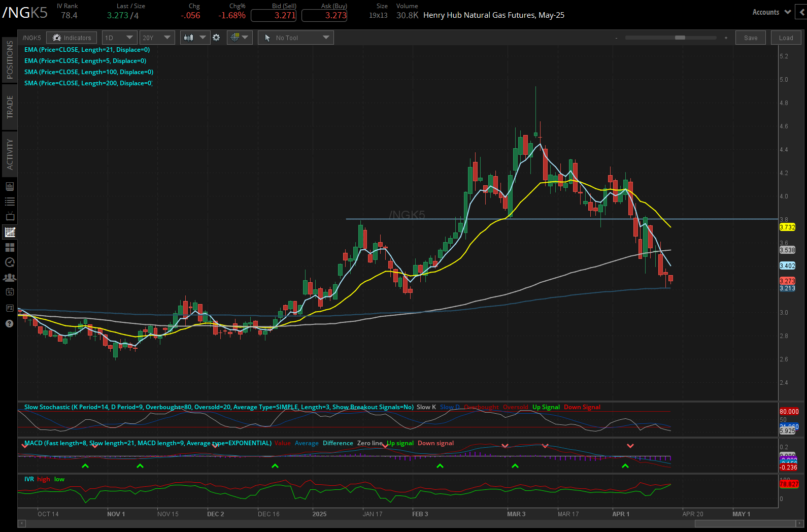
Task: Open the list watchlist icon in sidebar
Action: pyautogui.click(x=10, y=202)
